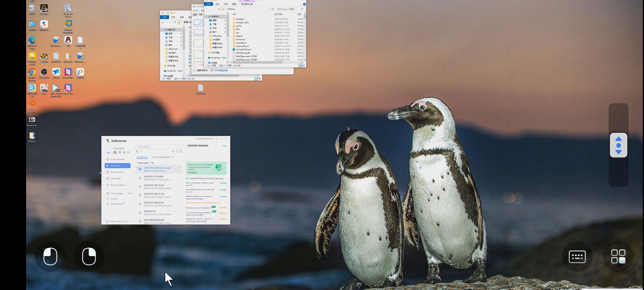Click 'Click to enter' security report link

click(192, 172)
